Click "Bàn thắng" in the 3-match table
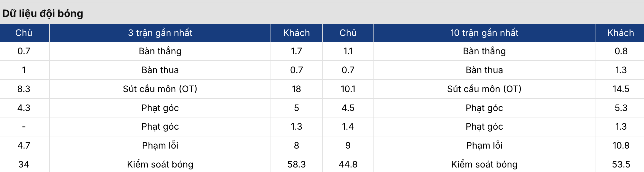This screenshot has height=172, width=644. (160, 51)
